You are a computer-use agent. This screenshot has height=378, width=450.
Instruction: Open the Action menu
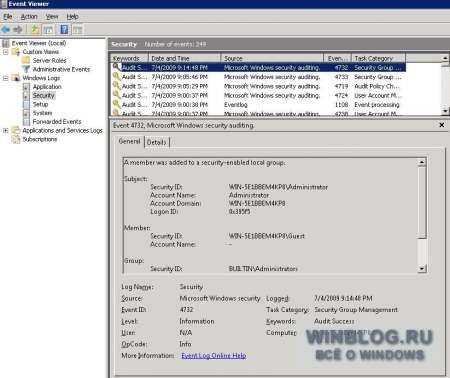29,17
